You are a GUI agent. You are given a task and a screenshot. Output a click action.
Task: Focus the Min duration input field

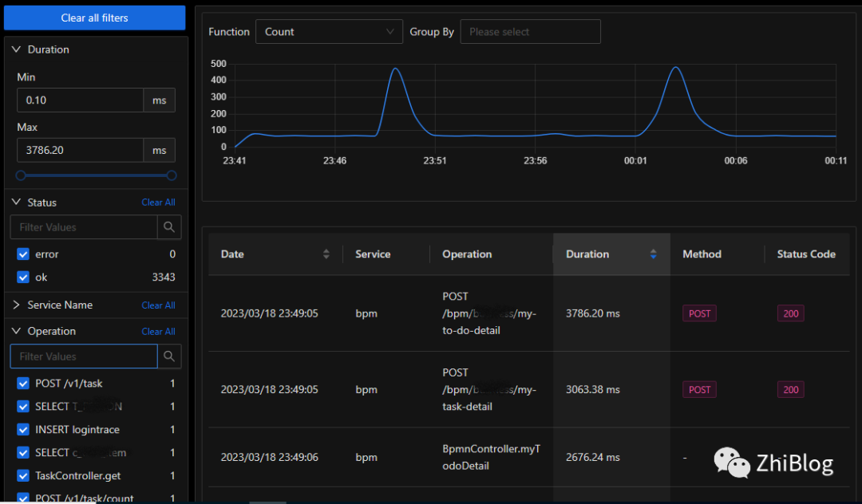[81, 100]
